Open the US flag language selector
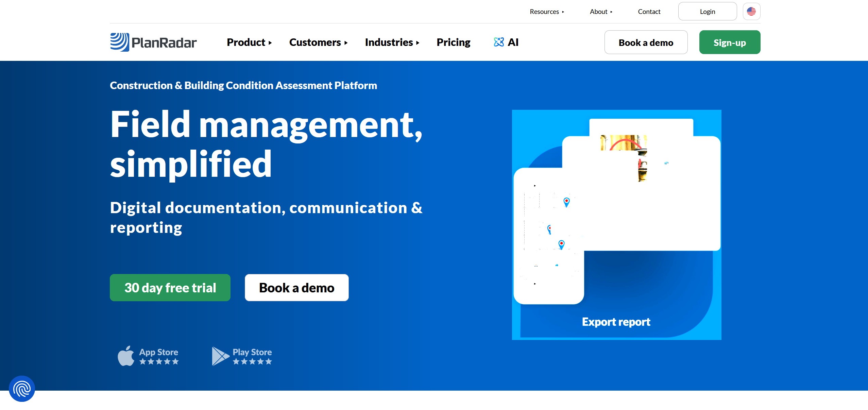Screen dimensions: 868x410 pos(751,12)
